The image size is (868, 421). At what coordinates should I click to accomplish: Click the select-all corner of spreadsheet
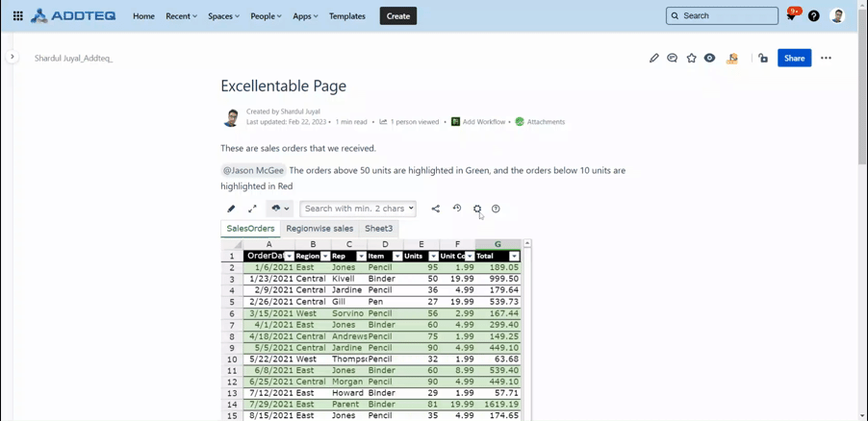click(232, 244)
